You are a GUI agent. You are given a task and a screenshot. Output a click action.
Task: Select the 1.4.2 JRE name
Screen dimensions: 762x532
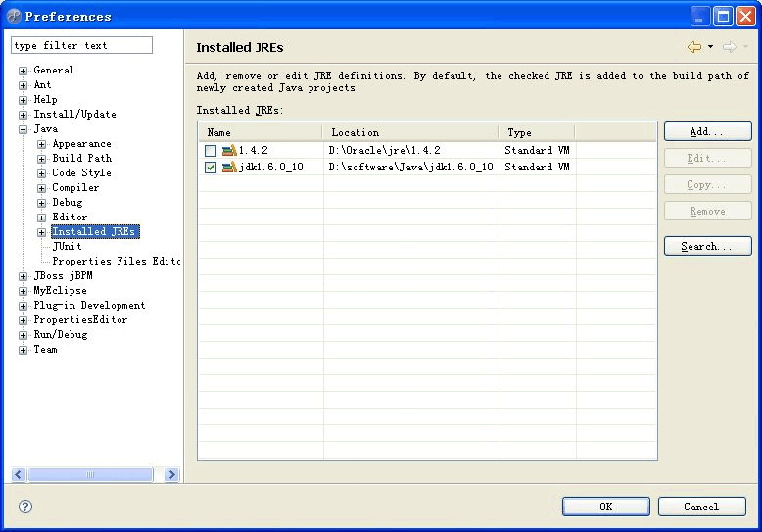click(254, 150)
